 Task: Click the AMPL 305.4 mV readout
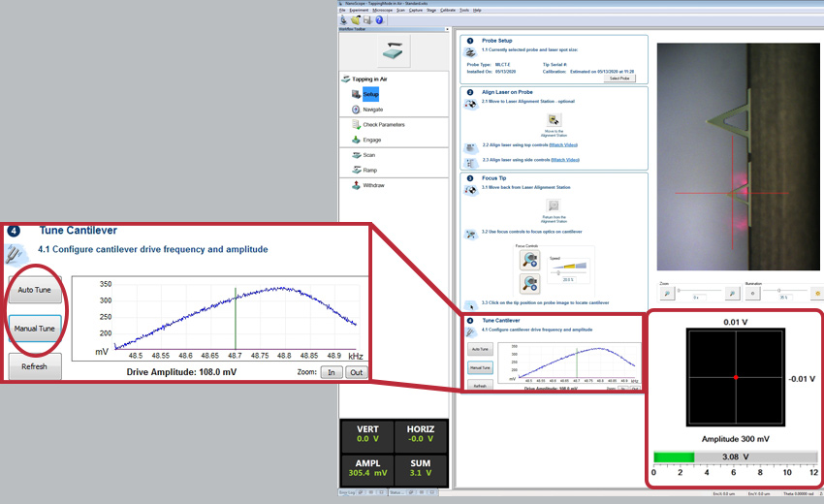click(367, 468)
